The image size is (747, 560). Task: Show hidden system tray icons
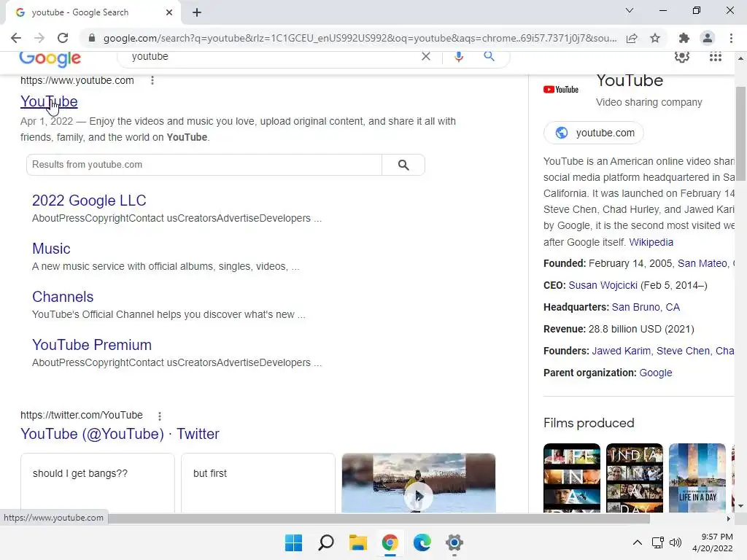(637, 542)
